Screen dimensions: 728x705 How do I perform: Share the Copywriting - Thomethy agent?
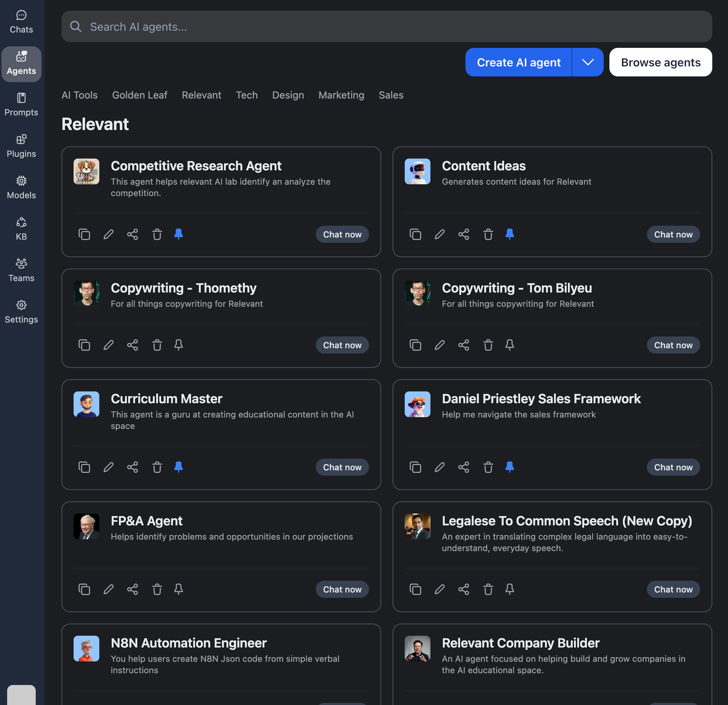tap(133, 345)
